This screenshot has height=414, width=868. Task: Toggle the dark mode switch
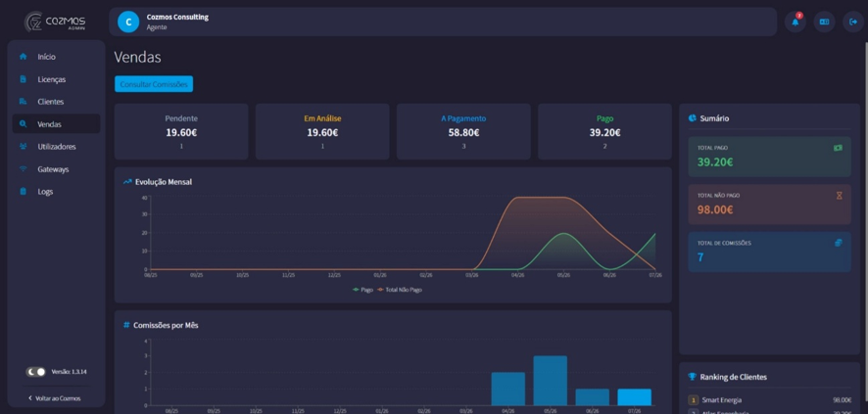tap(35, 372)
